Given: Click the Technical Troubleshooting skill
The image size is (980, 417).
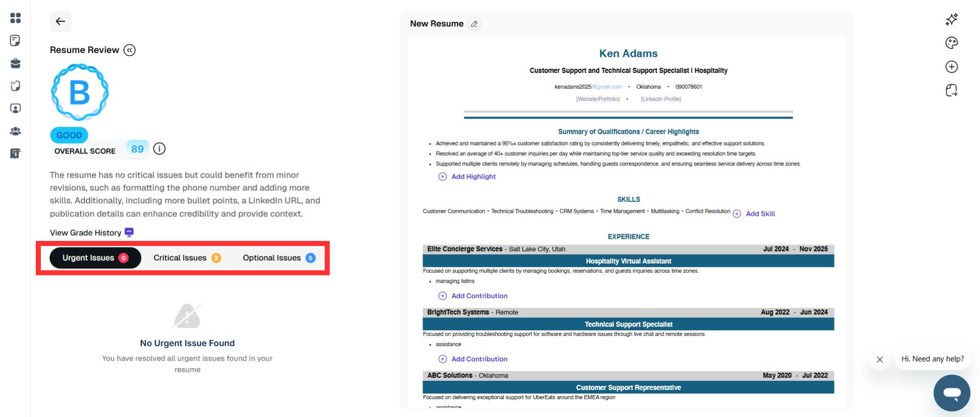Looking at the screenshot, I should [522, 211].
